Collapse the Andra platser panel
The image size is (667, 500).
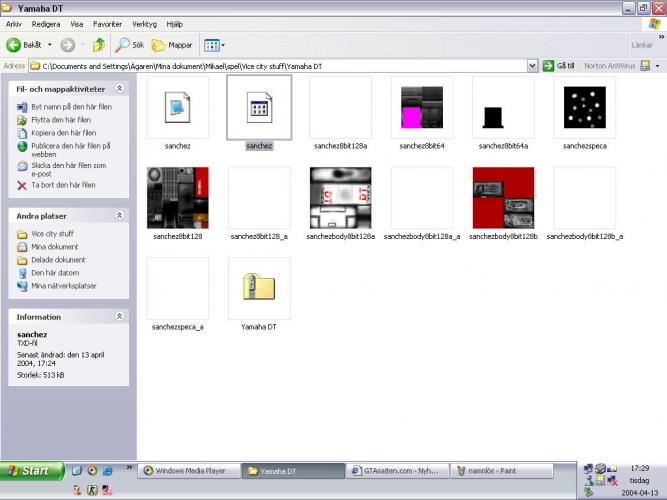pos(120,215)
